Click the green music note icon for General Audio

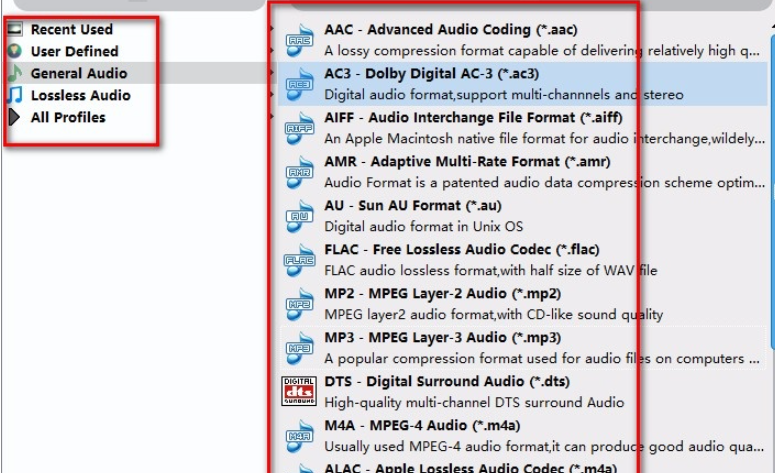click(14, 73)
